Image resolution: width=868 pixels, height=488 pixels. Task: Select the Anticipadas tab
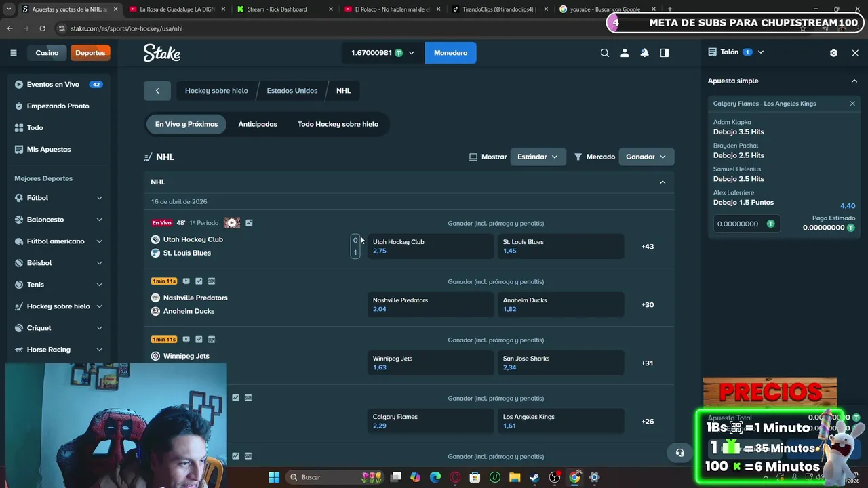(258, 124)
